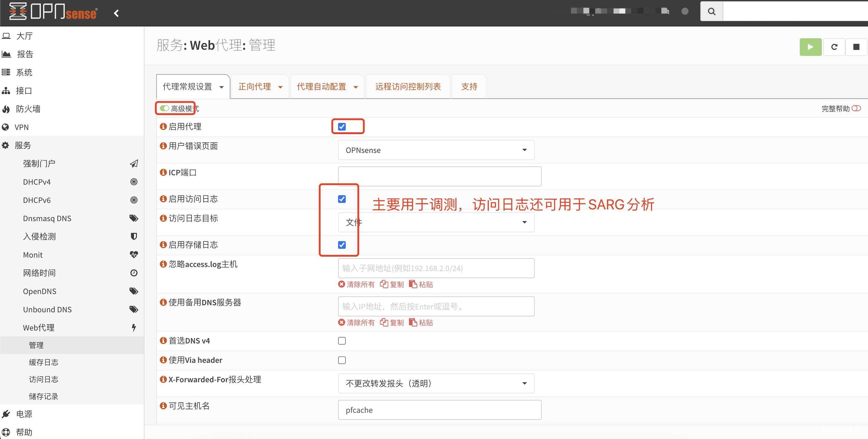Click info icon beside 启用代理
The width and height of the screenshot is (868, 439).
tap(164, 127)
